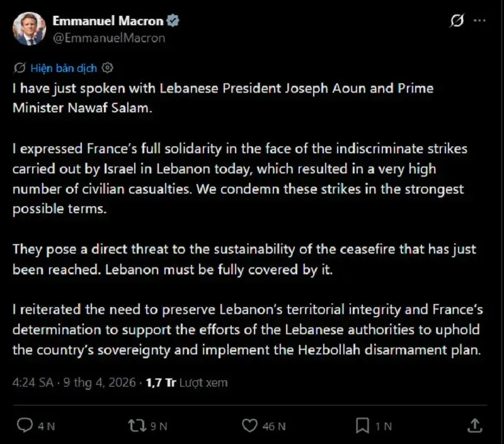Open translation settings gear icon

point(108,68)
